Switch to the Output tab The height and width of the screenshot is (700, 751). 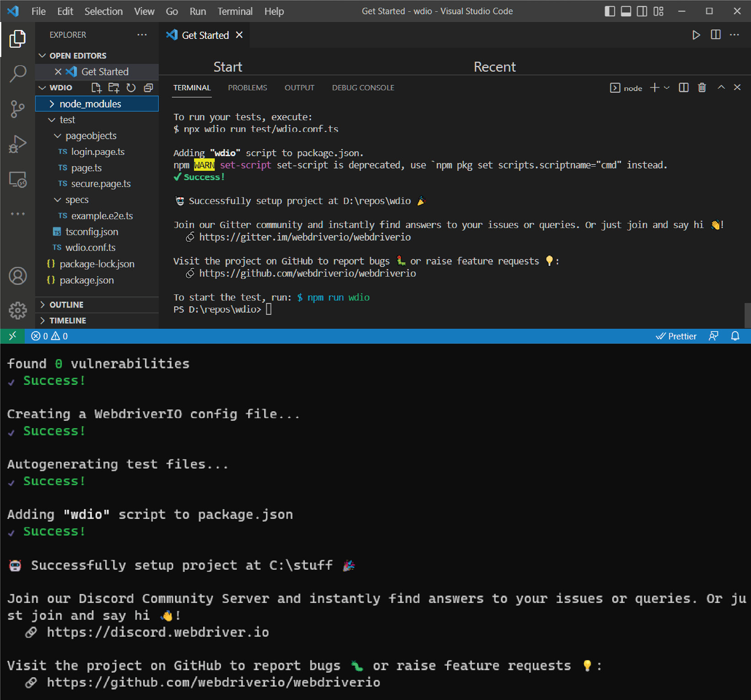(299, 88)
